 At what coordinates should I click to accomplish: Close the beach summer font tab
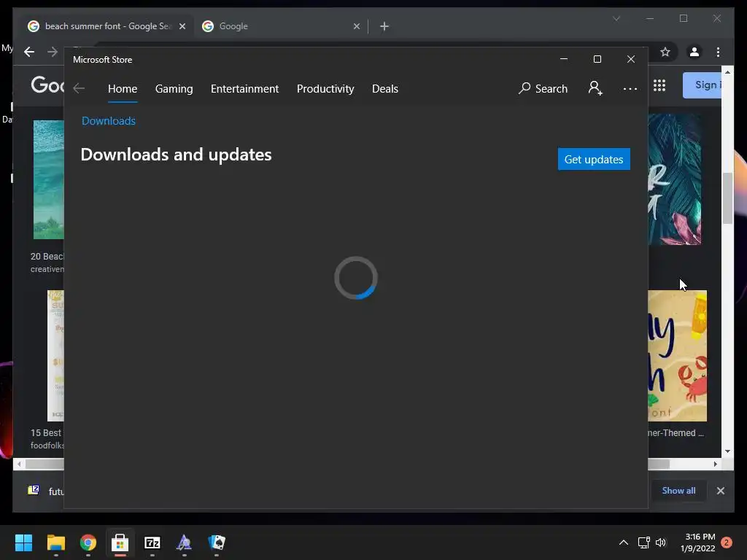(x=182, y=26)
